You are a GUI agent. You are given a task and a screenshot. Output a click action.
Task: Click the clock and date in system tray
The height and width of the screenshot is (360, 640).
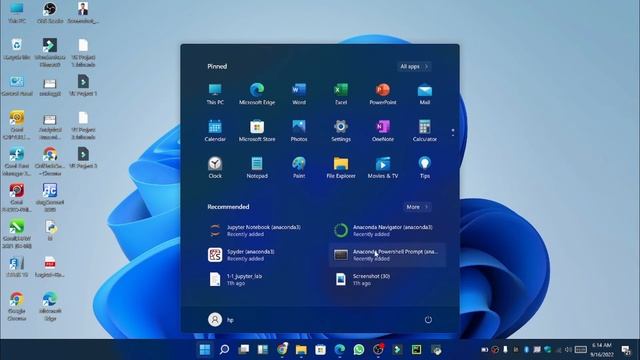pyautogui.click(x=602, y=350)
